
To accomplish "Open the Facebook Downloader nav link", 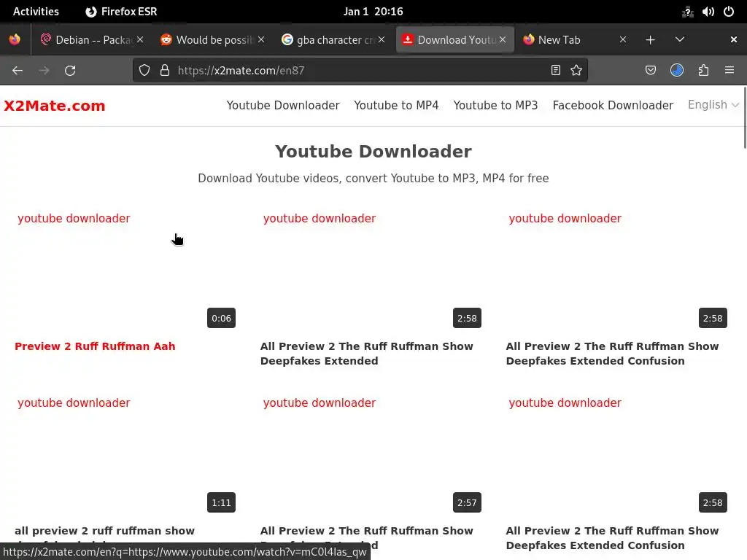I will point(613,105).
